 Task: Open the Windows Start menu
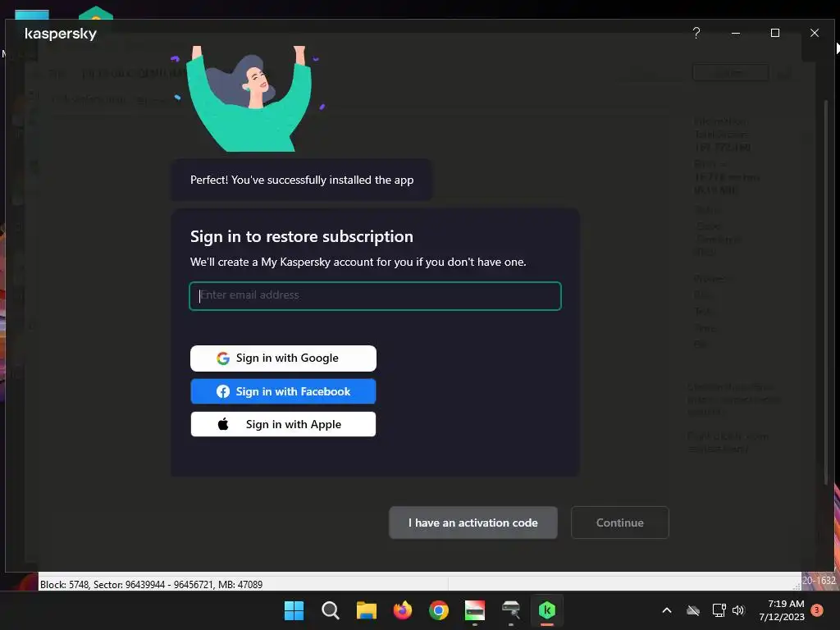click(294, 610)
